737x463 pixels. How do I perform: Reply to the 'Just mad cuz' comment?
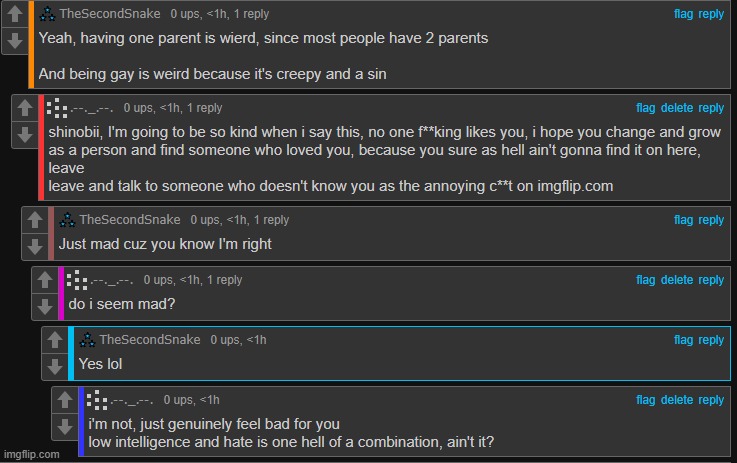pos(711,220)
